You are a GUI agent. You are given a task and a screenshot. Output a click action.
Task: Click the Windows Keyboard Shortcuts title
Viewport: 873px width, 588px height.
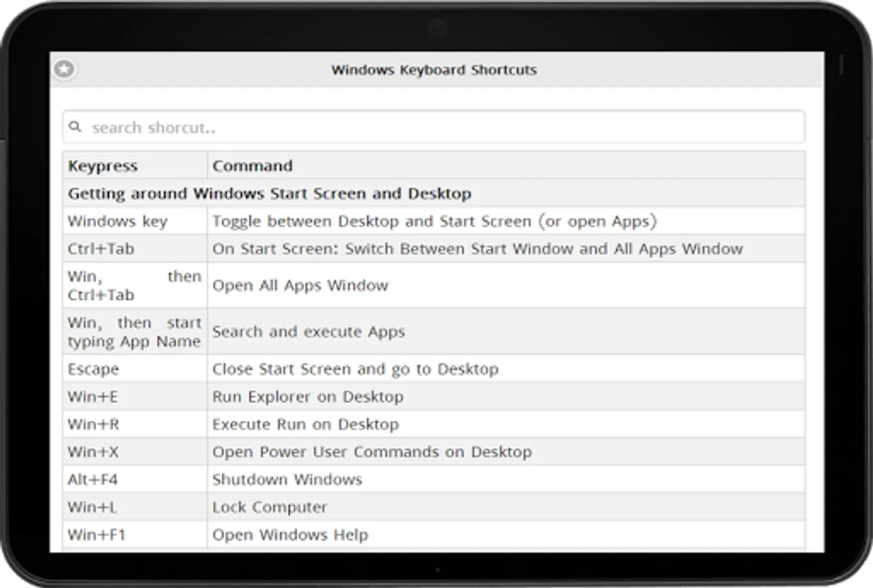pyautogui.click(x=434, y=70)
